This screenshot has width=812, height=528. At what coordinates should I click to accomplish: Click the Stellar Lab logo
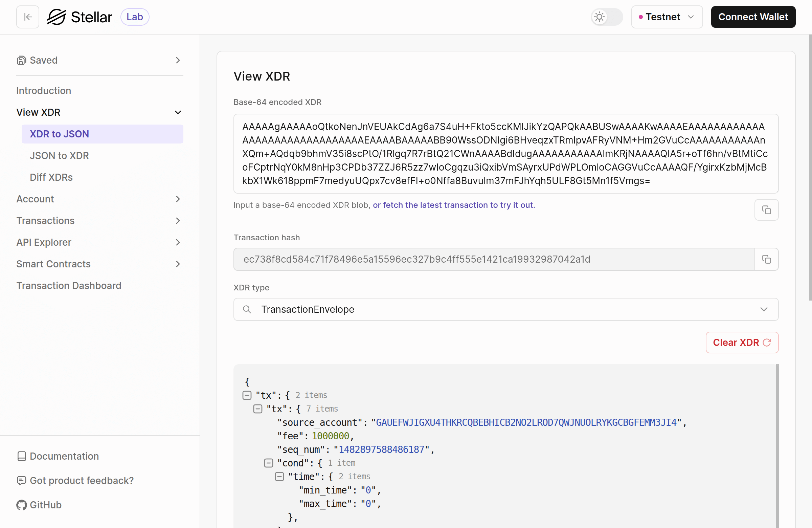pos(80,16)
